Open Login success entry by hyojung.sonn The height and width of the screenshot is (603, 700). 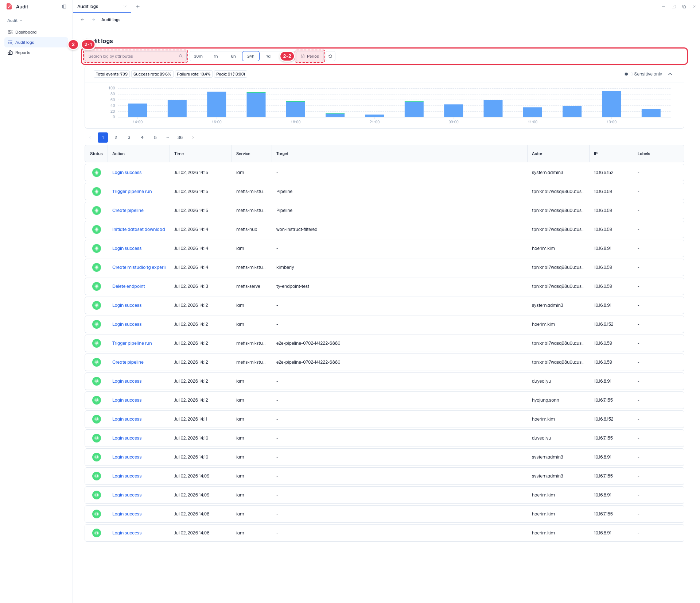(x=127, y=400)
